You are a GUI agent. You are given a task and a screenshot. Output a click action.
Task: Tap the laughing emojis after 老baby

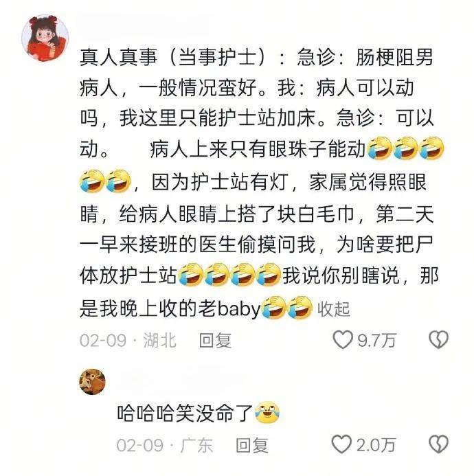tap(286, 308)
